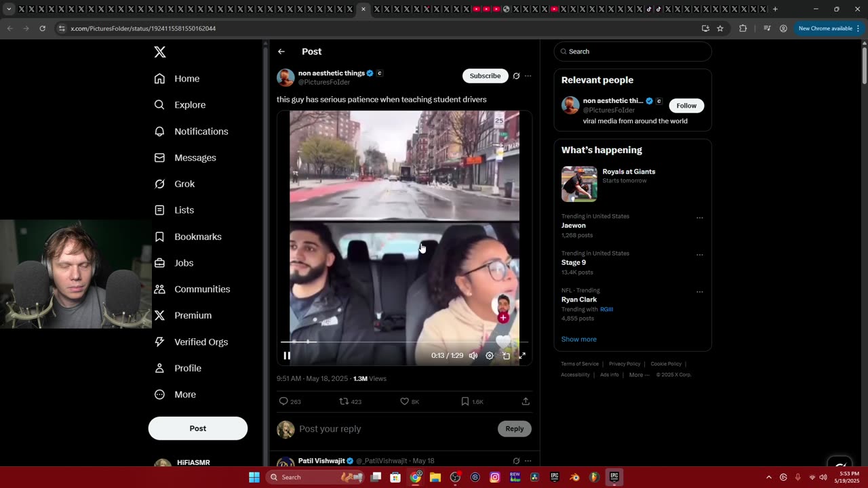868x488 pixels.
Task: Mute the video with the volume icon
Action: click(x=473, y=356)
